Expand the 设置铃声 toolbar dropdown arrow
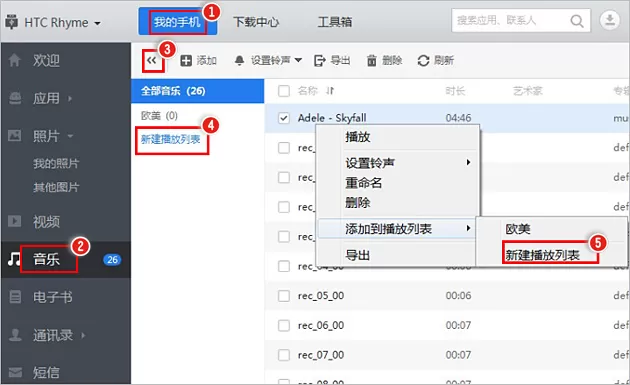Image resolution: width=630 pixels, height=385 pixels. click(x=298, y=60)
